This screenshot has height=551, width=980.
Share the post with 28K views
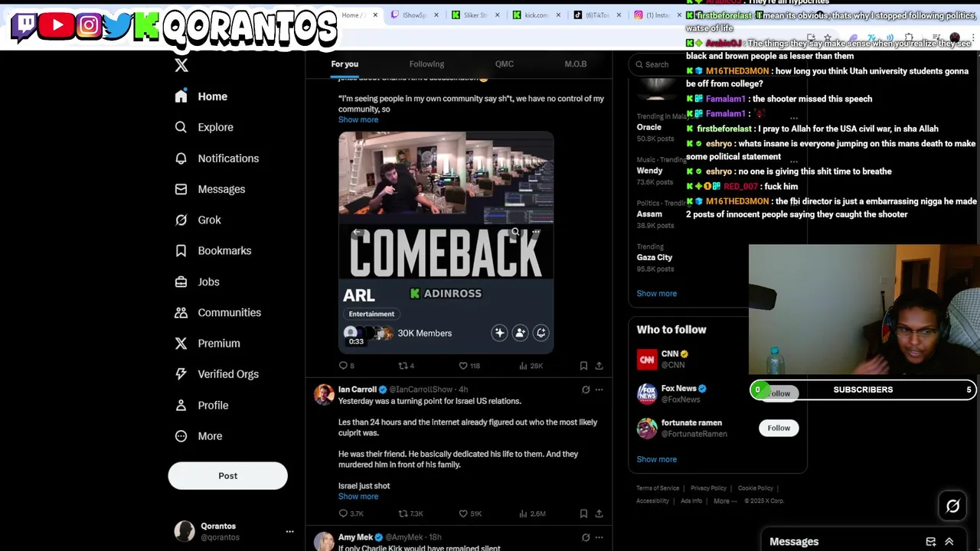coord(599,366)
